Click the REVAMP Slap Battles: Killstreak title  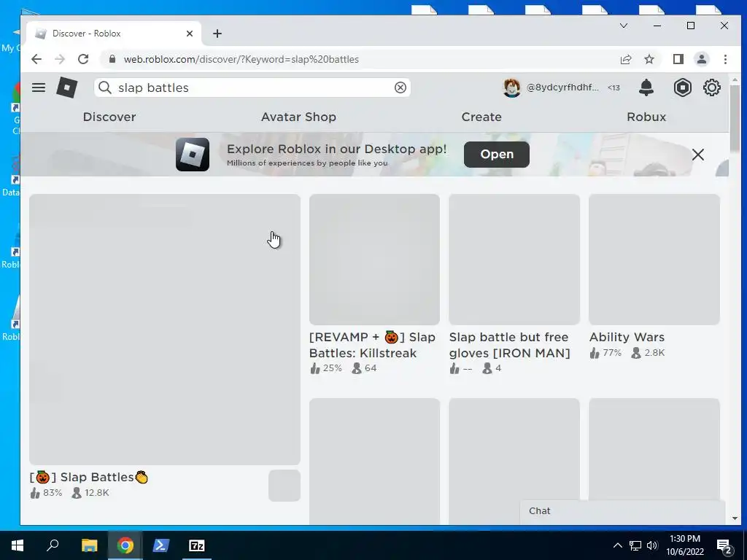(372, 345)
